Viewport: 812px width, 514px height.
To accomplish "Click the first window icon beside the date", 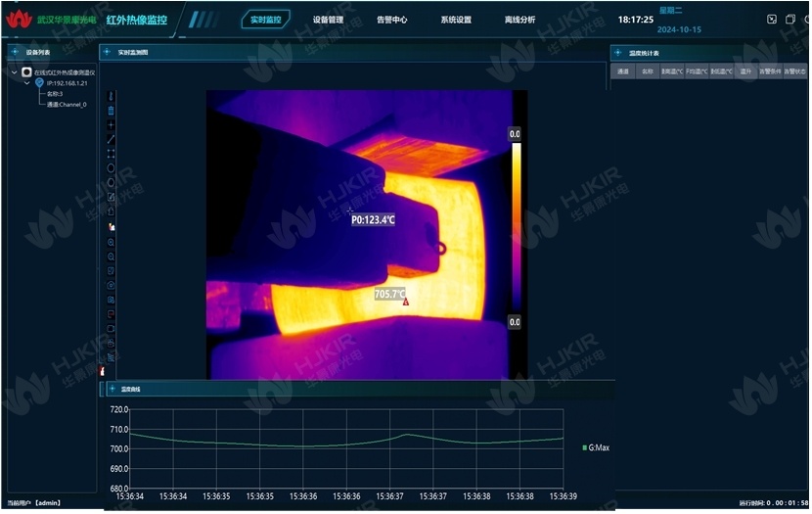I will 772,20.
